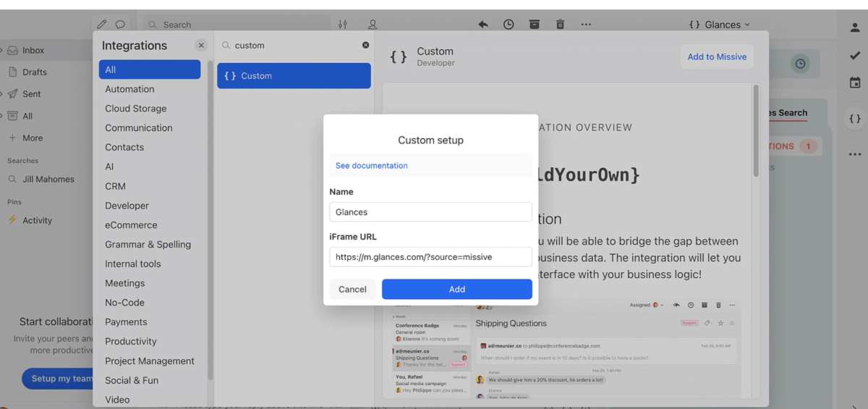This screenshot has height=409, width=868.
Task: Select the Project Management category
Action: click(x=150, y=360)
